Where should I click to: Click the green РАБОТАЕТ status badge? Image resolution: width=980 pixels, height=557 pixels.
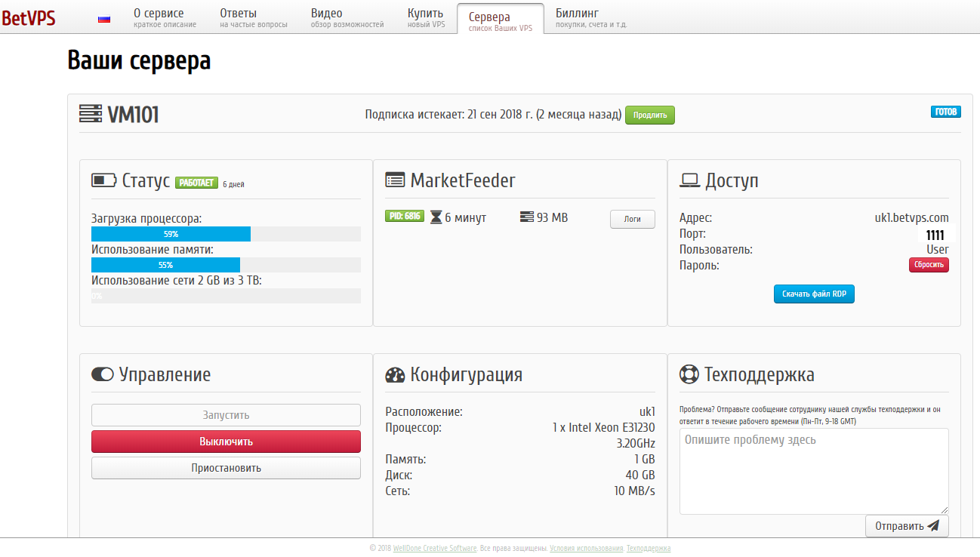(197, 183)
